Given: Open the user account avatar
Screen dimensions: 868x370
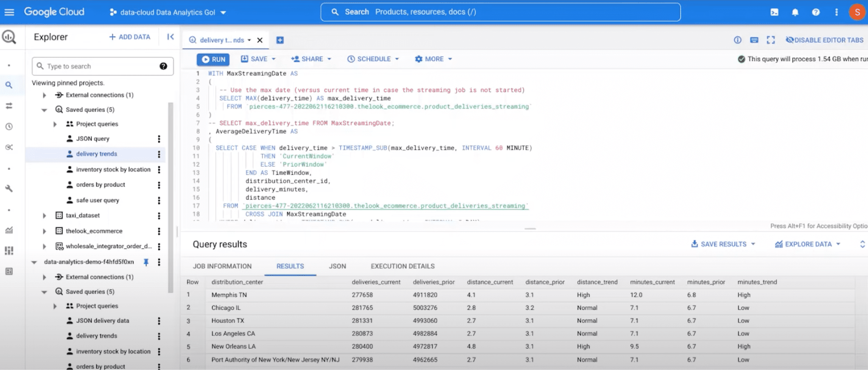Looking at the screenshot, I should (857, 12).
